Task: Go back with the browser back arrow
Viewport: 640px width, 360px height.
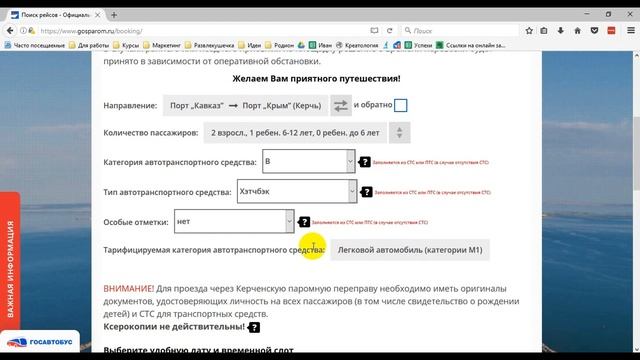Action: pos(10,31)
